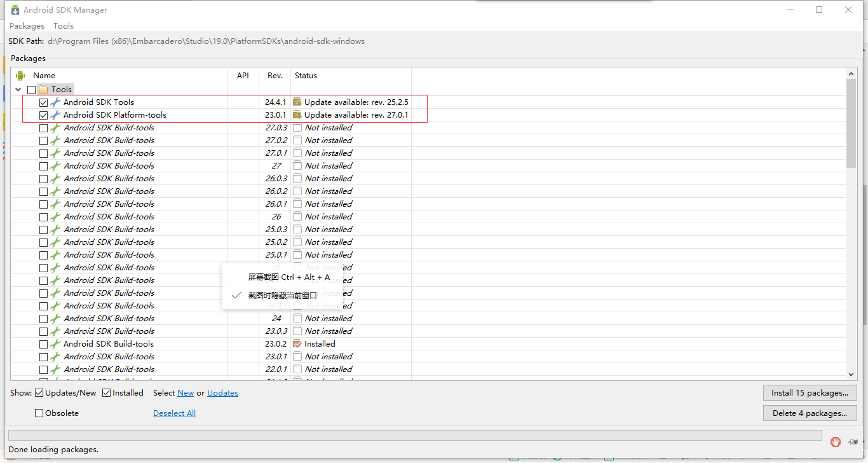
Task: Click the progress bar at the bottom
Action: 415,435
